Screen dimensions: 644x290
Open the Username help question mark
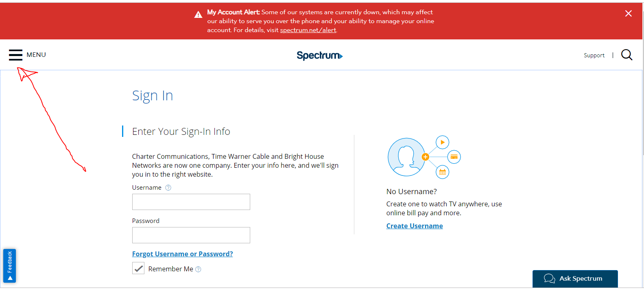pos(168,187)
